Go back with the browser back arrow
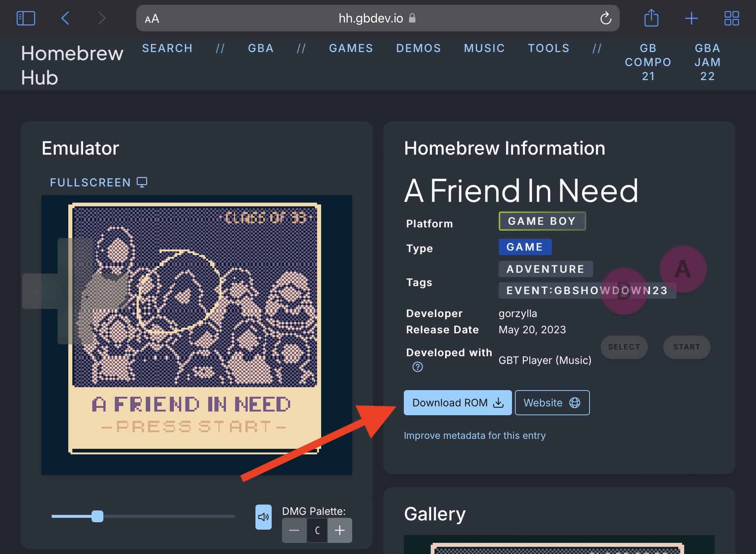 [x=65, y=18]
